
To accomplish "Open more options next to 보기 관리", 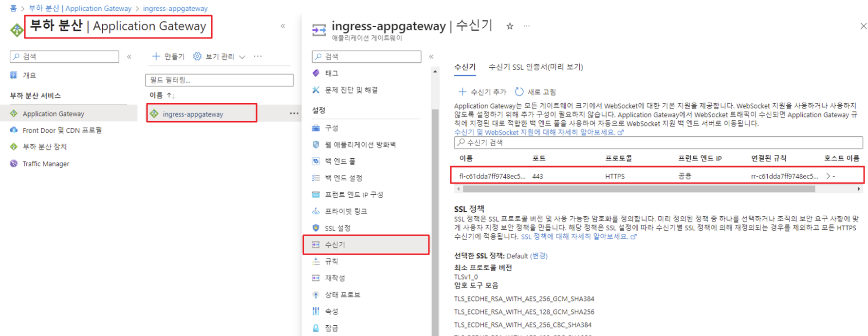I will pos(258,56).
